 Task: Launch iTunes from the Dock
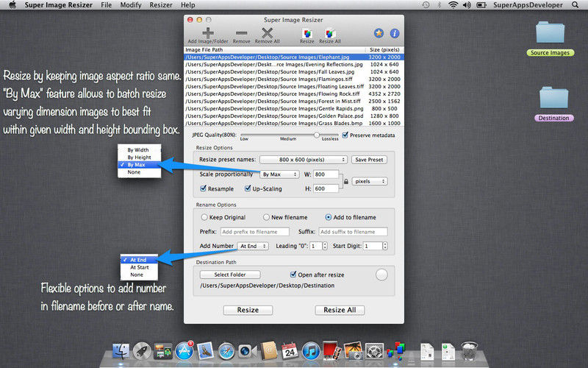point(311,352)
